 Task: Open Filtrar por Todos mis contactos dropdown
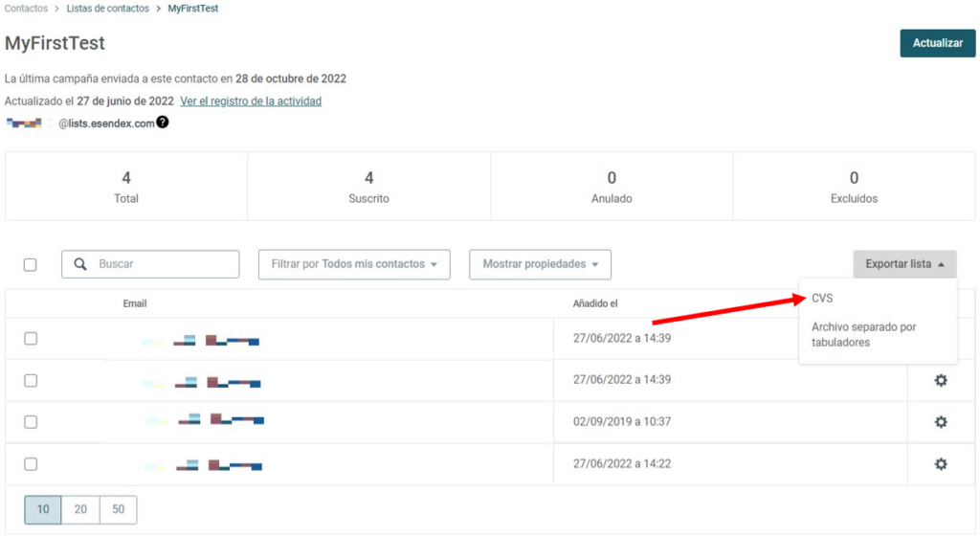[354, 264]
